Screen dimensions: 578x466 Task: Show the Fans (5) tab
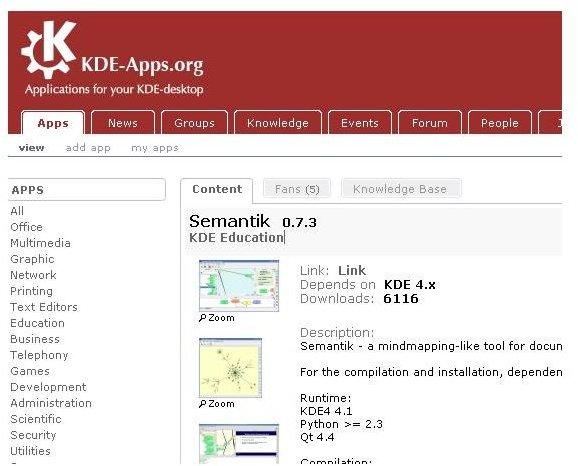tap(297, 189)
